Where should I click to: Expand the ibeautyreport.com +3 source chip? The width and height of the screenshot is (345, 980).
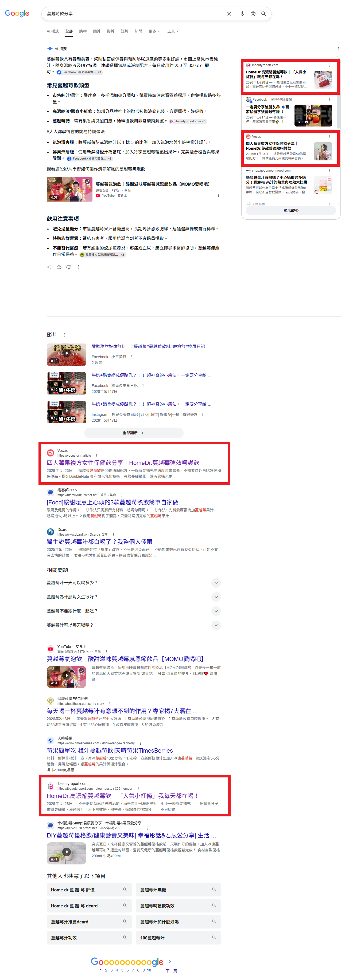[x=188, y=121]
